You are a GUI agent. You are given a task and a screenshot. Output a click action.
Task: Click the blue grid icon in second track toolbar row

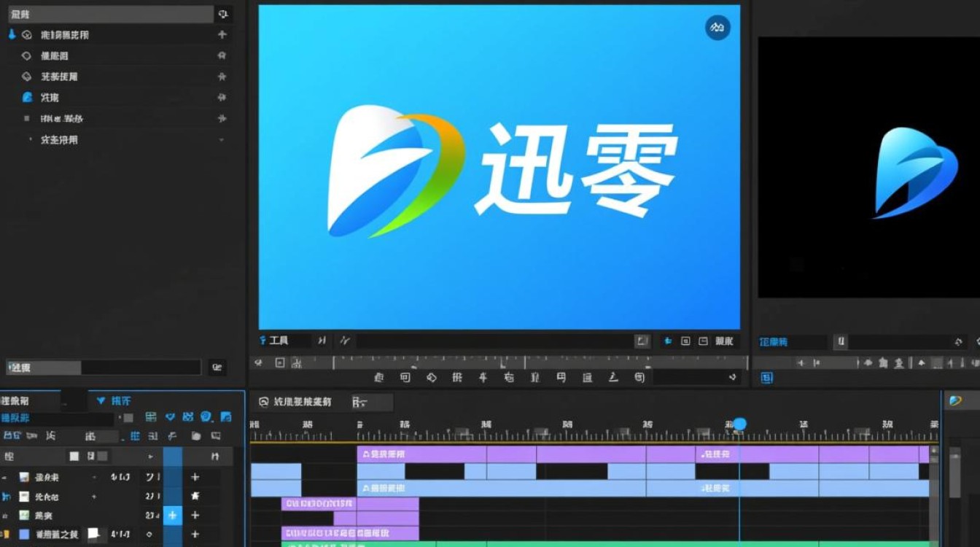click(x=135, y=436)
